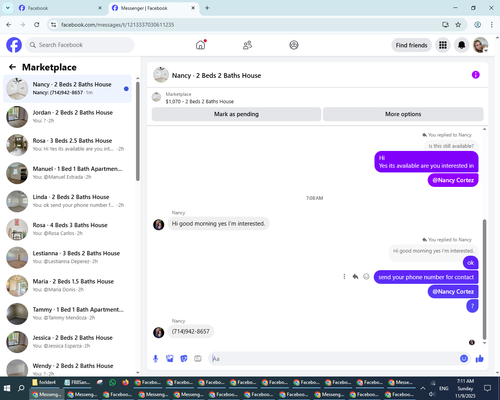Open the Rosa 4 Beds 3 Baths conversation
This screenshot has width=500, height=400.
coord(67,229)
